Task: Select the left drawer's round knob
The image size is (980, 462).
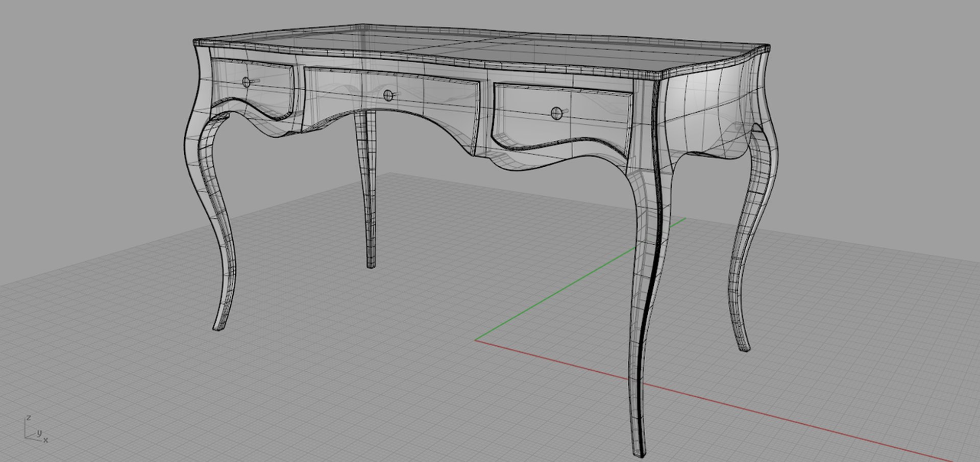Action: point(247,82)
